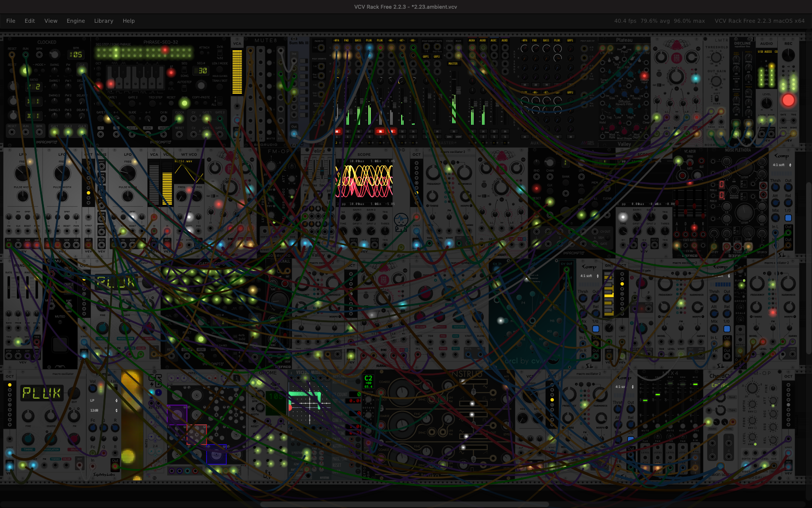Open the Library menu
Screen dimensions: 812x508
(103, 21)
